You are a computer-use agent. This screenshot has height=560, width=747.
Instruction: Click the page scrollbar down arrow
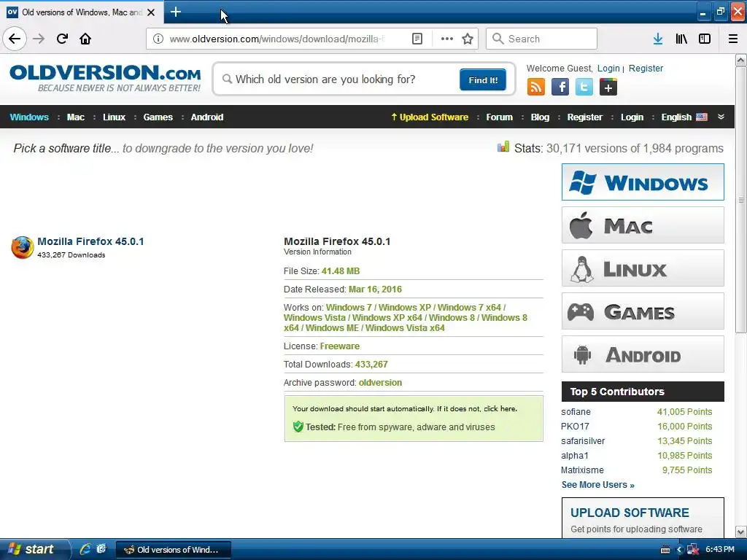pos(741,532)
